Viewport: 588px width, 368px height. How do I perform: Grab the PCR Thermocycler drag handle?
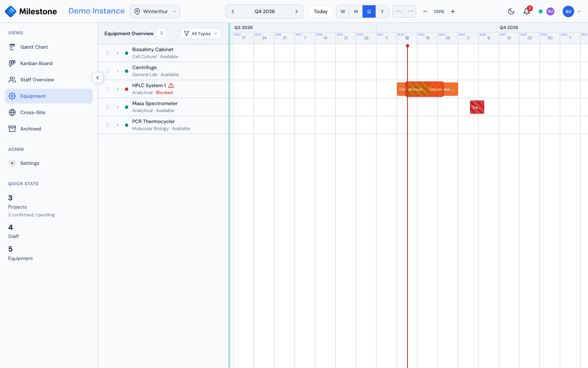tap(107, 125)
